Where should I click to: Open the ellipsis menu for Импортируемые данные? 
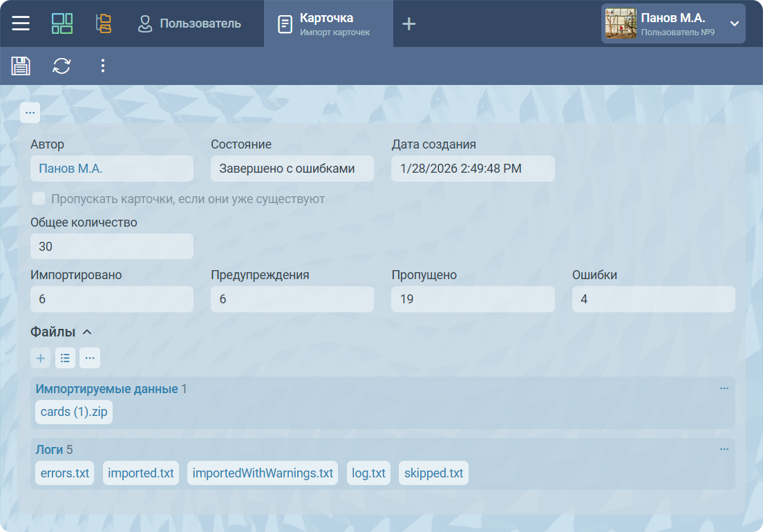coord(724,388)
